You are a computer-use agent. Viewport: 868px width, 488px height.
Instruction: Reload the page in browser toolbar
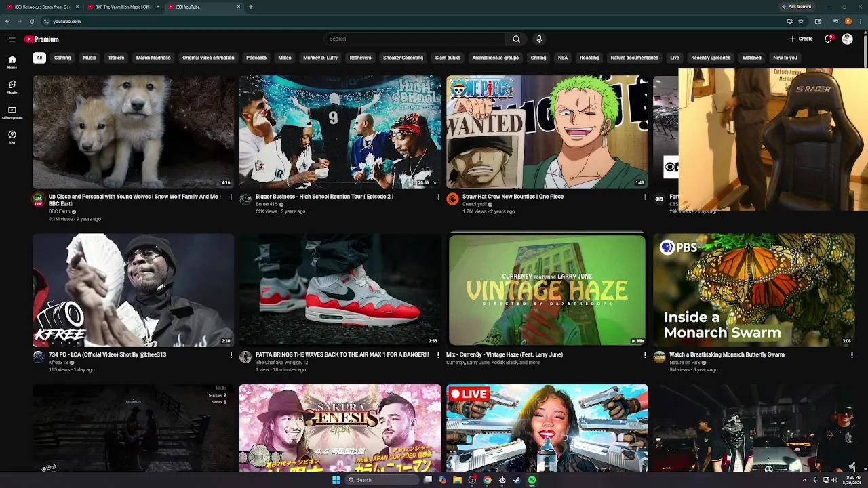(x=31, y=21)
